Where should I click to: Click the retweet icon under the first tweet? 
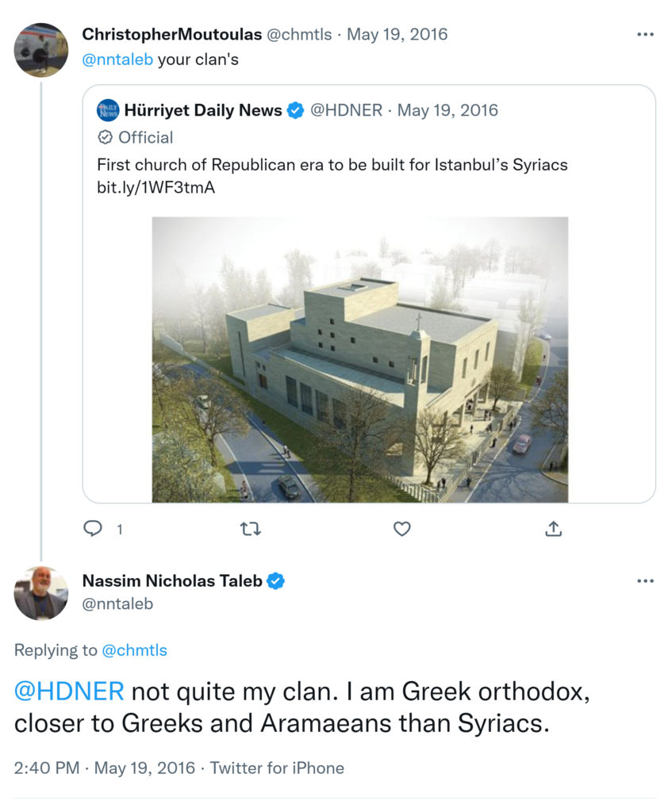[251, 529]
